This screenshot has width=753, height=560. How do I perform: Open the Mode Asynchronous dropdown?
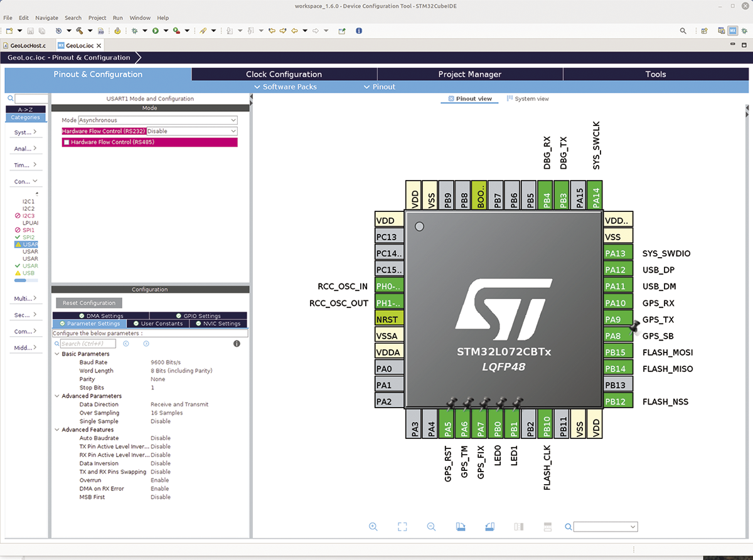point(158,120)
